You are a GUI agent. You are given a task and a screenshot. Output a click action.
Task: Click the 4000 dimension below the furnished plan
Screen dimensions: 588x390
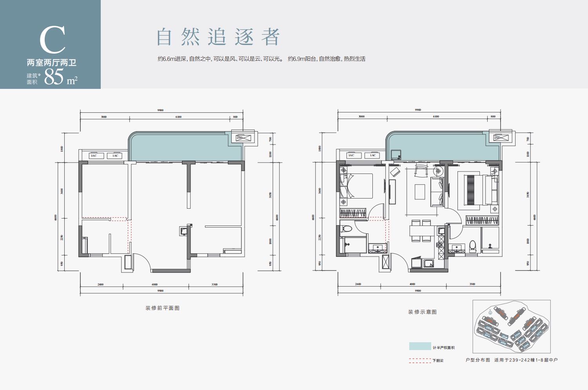pos(412,284)
